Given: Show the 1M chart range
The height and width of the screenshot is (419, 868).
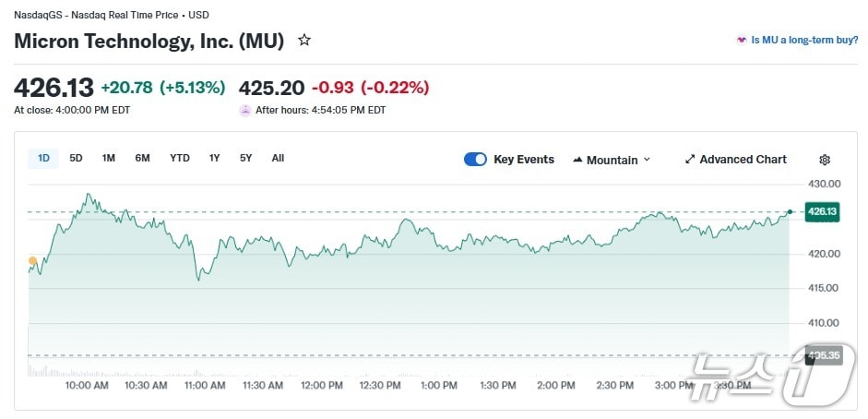Looking at the screenshot, I should (109, 158).
